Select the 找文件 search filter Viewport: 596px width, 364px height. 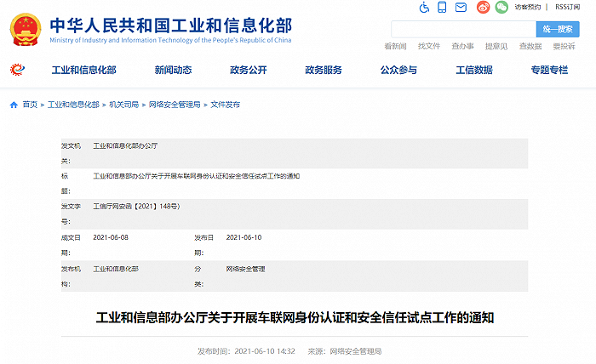click(x=429, y=46)
